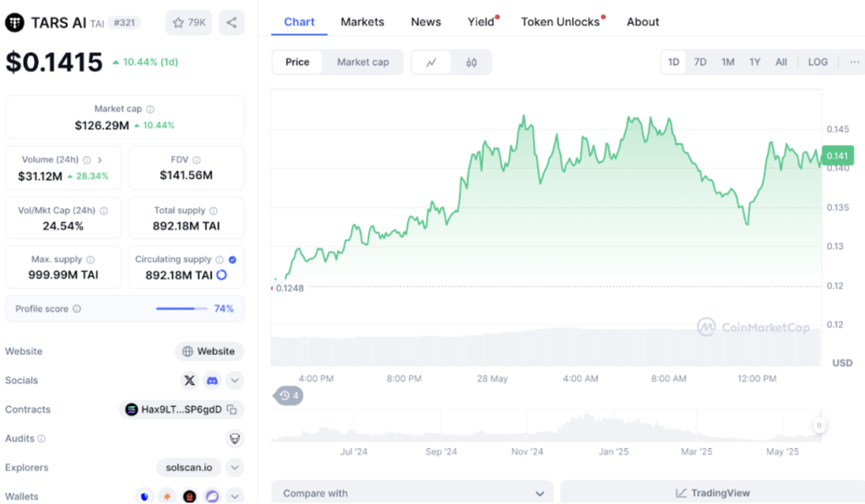Expand Volume (24h) details arrow
865x504 pixels.
100,160
